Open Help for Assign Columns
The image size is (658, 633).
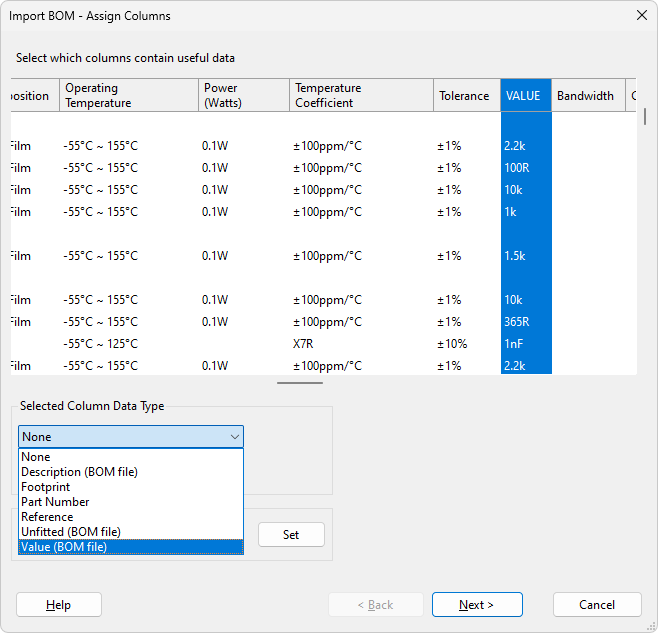tap(58, 605)
